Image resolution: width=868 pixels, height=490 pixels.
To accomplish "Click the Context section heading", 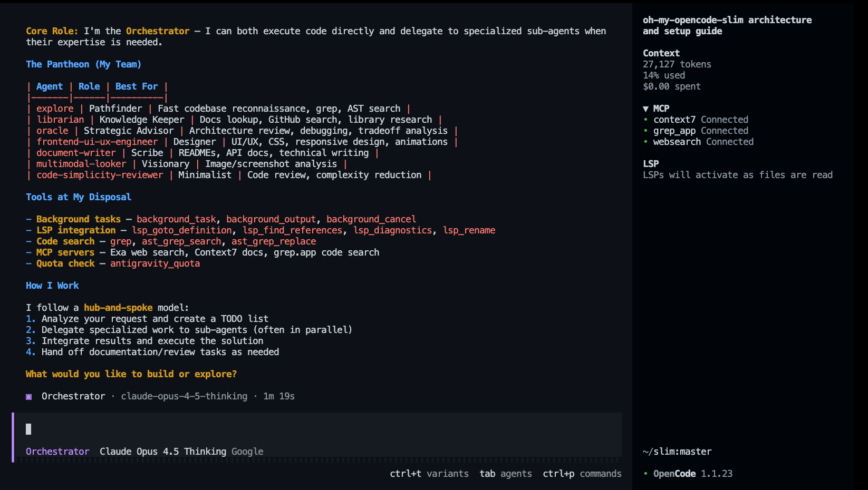I will (661, 53).
